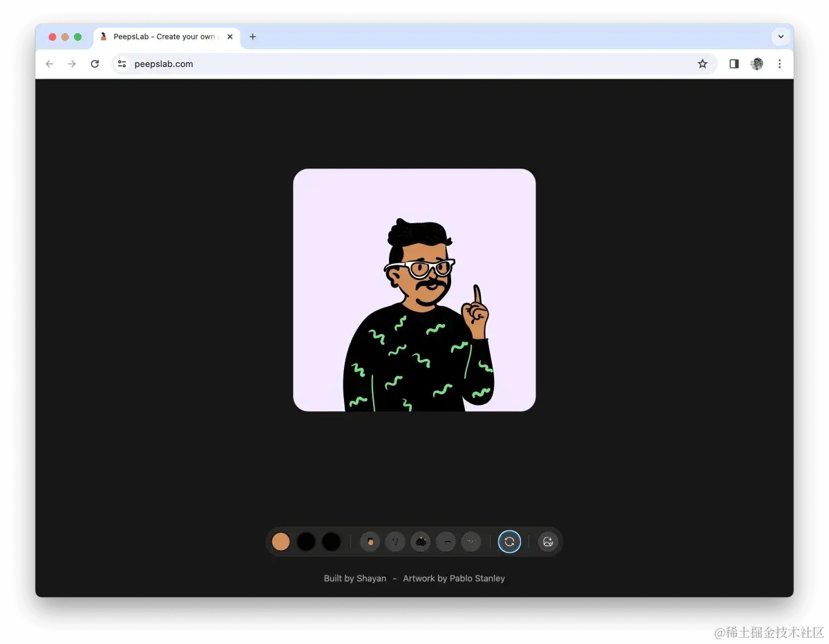Select the orange skin tone swatch

pos(280,542)
